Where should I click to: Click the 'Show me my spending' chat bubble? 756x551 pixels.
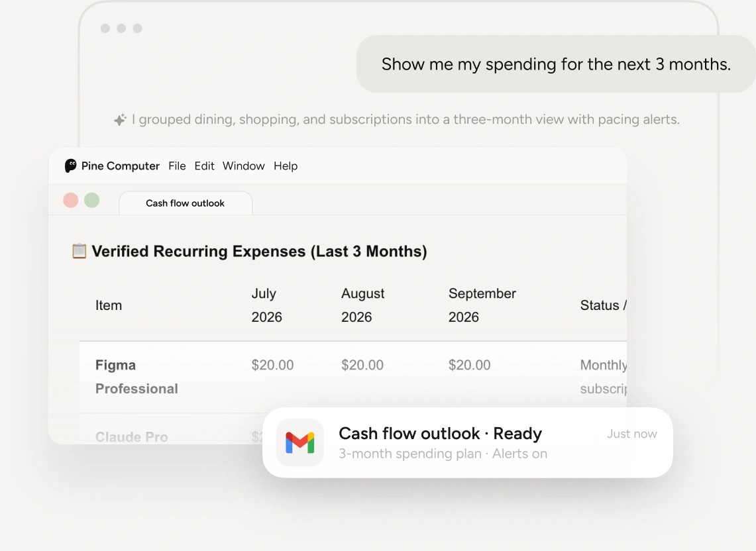tap(556, 64)
